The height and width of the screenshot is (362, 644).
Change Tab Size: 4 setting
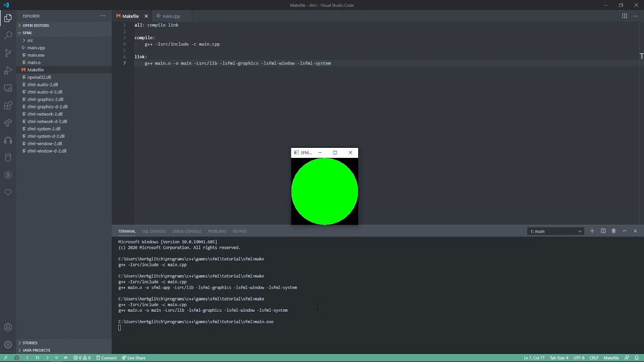[559, 358]
